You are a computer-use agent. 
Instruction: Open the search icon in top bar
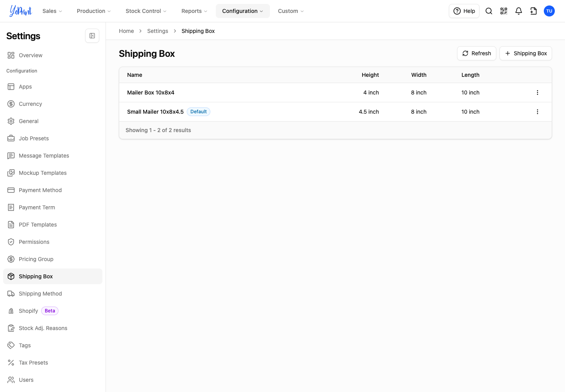click(489, 11)
